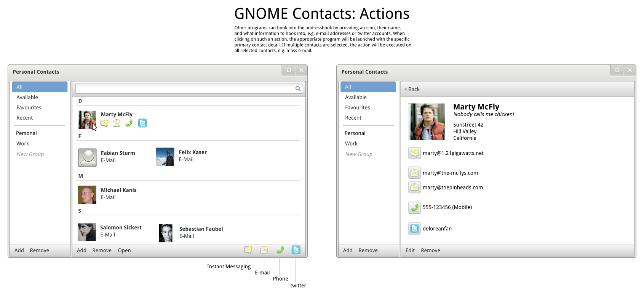Select Favourites in right window sidebar
This screenshot has width=644, height=295.
pyautogui.click(x=358, y=108)
